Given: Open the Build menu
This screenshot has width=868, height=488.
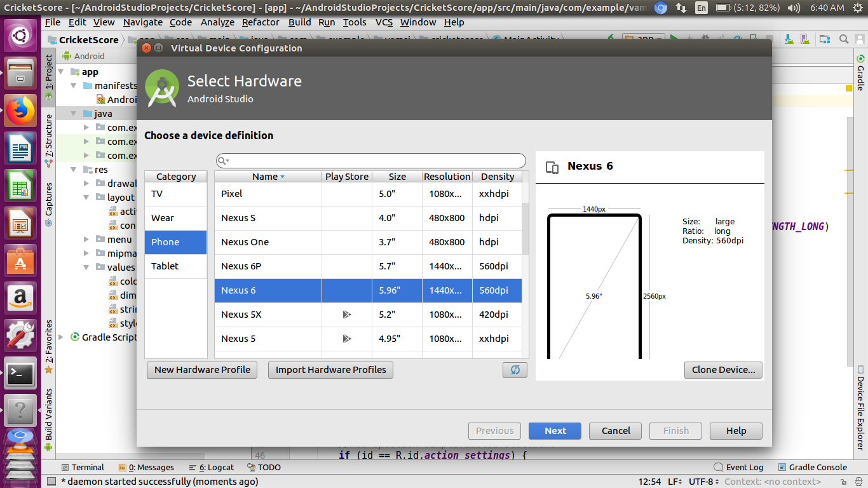Looking at the screenshot, I should coord(299,22).
